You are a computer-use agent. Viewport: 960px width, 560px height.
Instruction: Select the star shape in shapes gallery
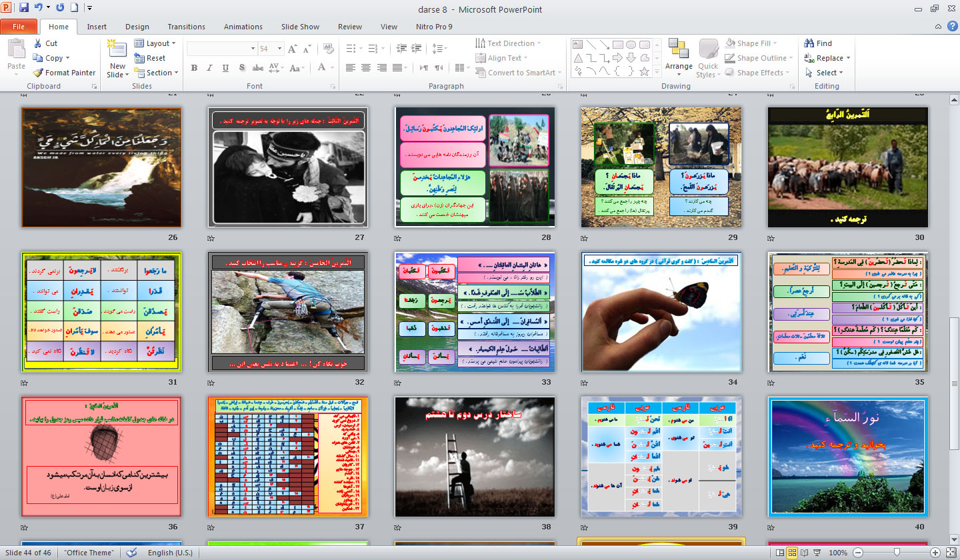tap(644, 71)
